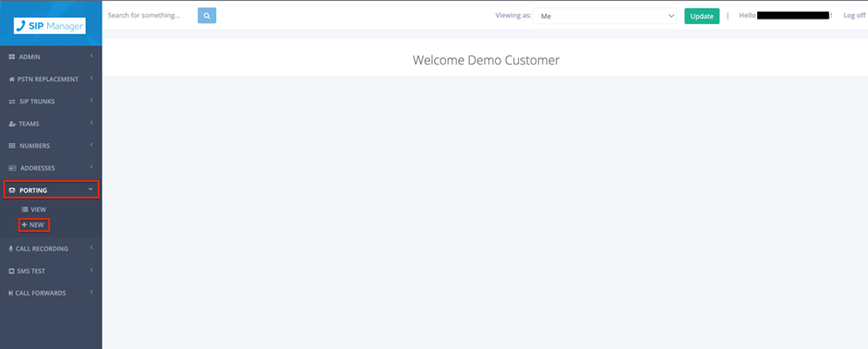
Task: Expand Call Recording chevron
Action: click(x=91, y=247)
